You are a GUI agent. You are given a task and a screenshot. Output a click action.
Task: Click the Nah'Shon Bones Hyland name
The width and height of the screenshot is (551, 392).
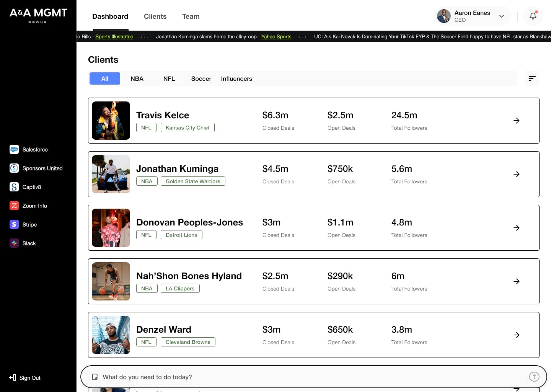189,276
